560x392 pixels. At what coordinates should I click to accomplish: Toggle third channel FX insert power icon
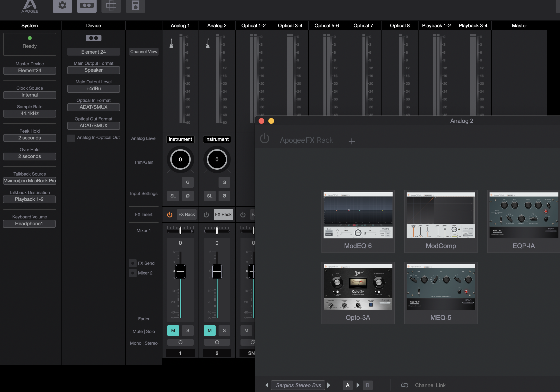point(243,215)
